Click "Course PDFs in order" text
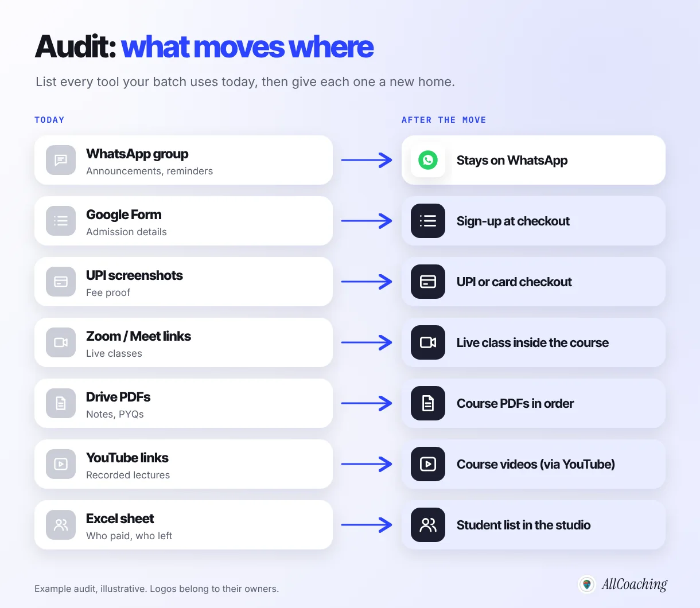The image size is (700, 608). tap(515, 404)
